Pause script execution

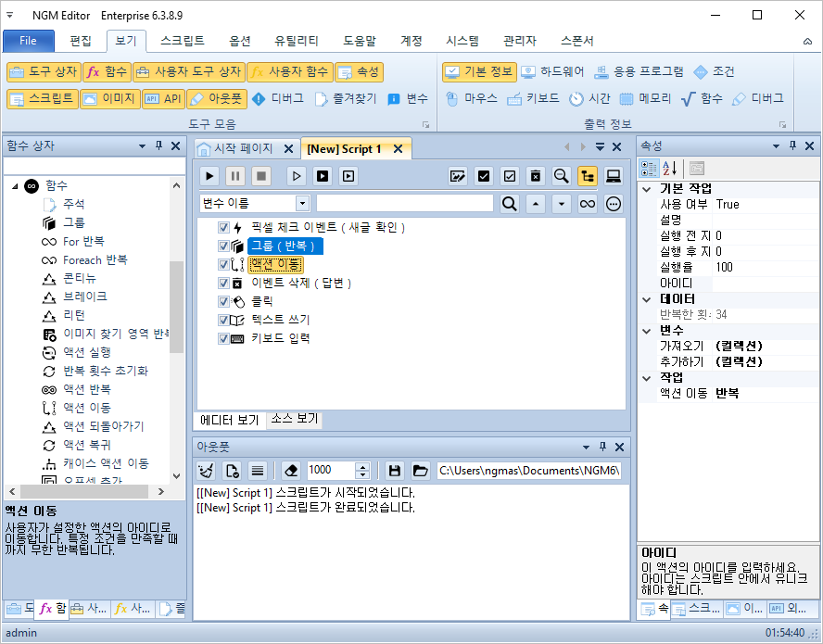tap(235, 176)
